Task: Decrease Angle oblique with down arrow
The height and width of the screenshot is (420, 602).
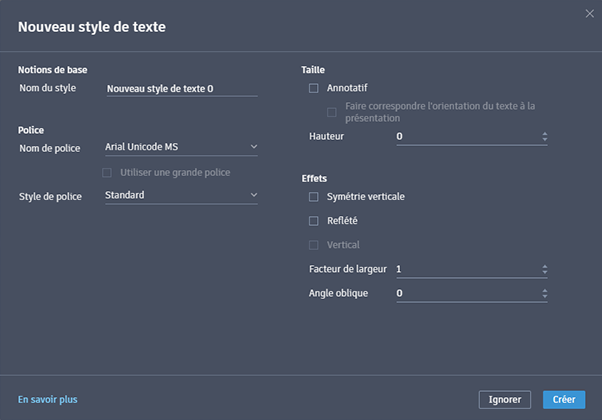Action: click(544, 297)
